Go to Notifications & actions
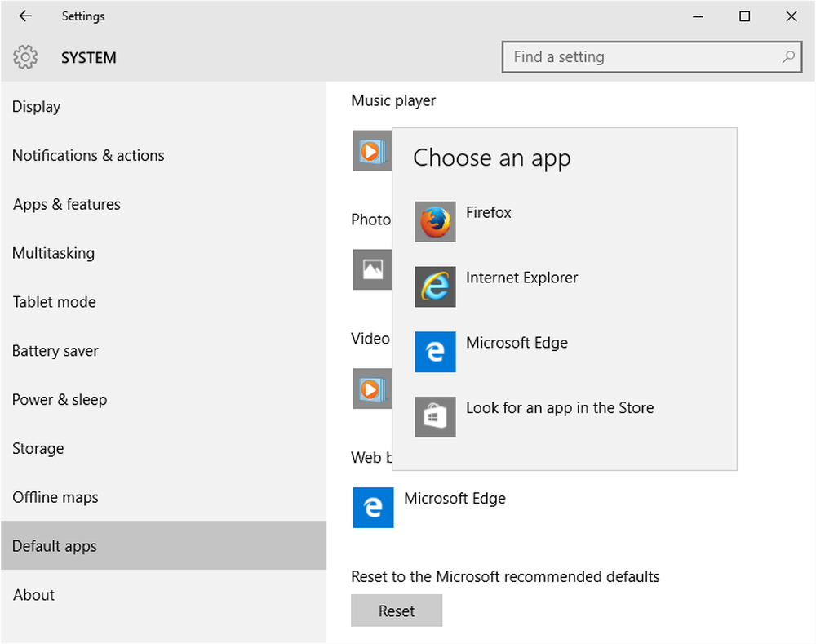This screenshot has height=644, width=816. pos(88,156)
